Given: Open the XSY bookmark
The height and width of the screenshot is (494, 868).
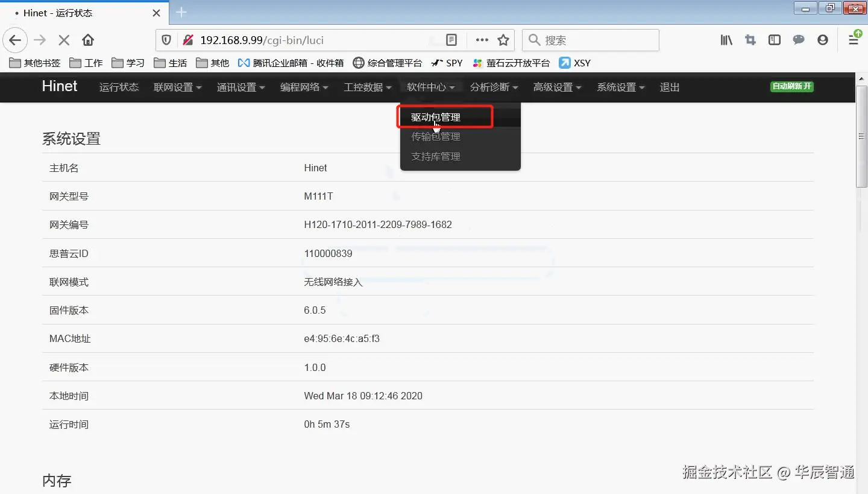Looking at the screenshot, I should [575, 63].
